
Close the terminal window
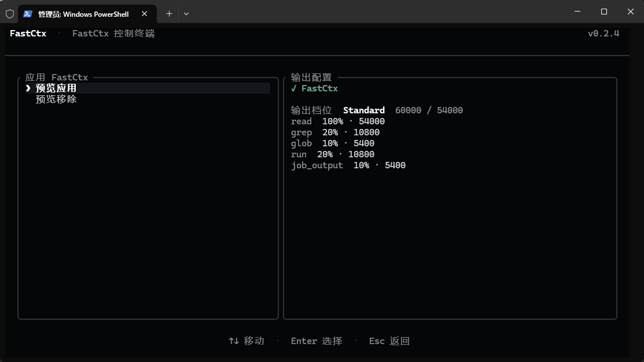[x=631, y=12]
